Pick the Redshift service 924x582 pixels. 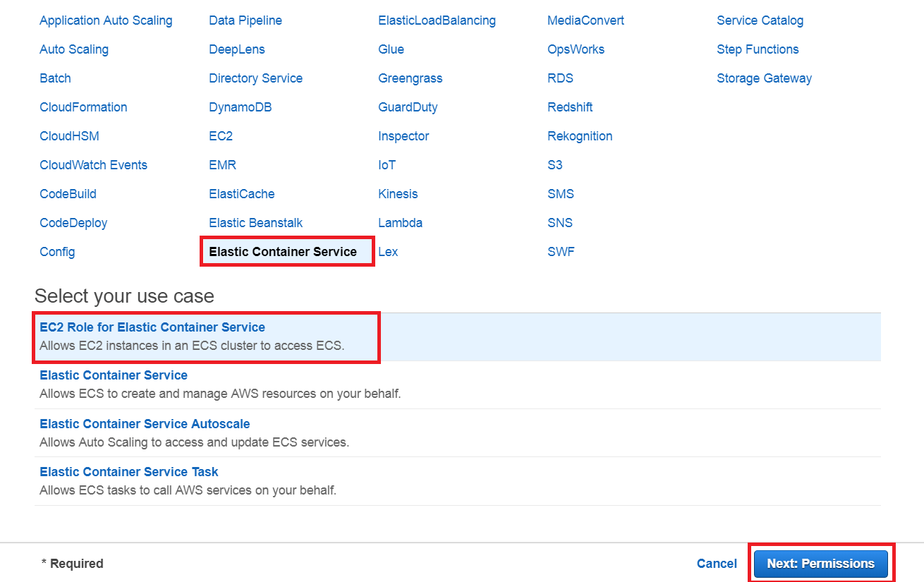570,107
